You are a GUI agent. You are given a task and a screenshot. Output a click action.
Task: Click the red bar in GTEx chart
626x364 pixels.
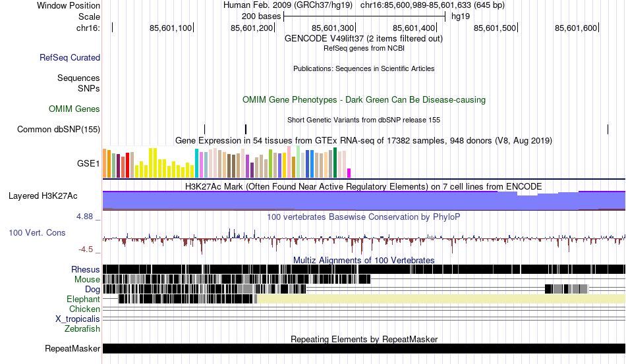127,165
